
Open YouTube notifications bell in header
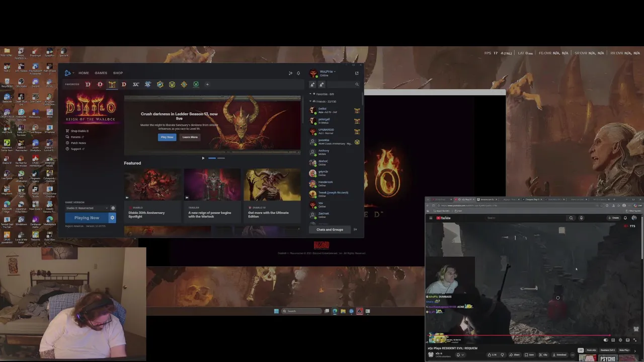click(x=625, y=218)
